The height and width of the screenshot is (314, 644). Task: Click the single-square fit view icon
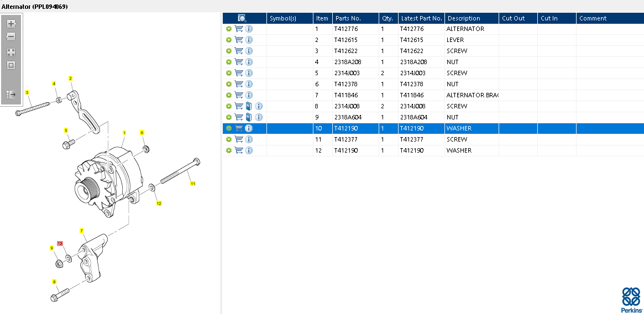click(11, 65)
